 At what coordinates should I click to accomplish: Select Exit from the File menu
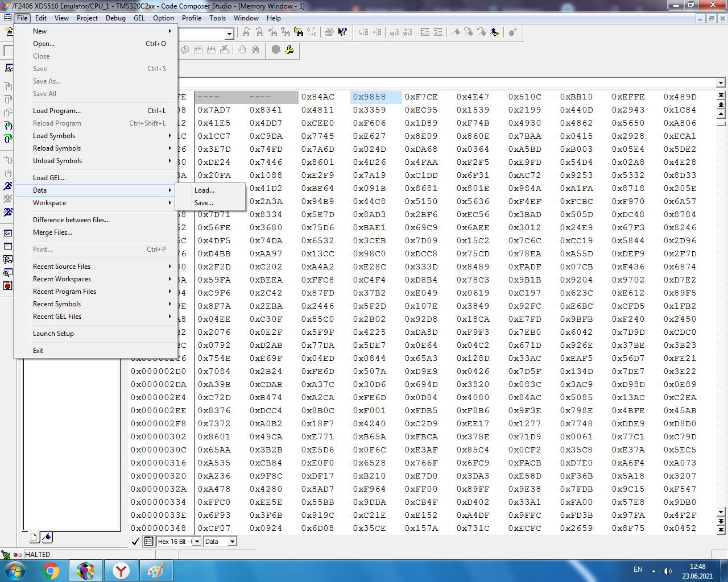click(96, 351)
